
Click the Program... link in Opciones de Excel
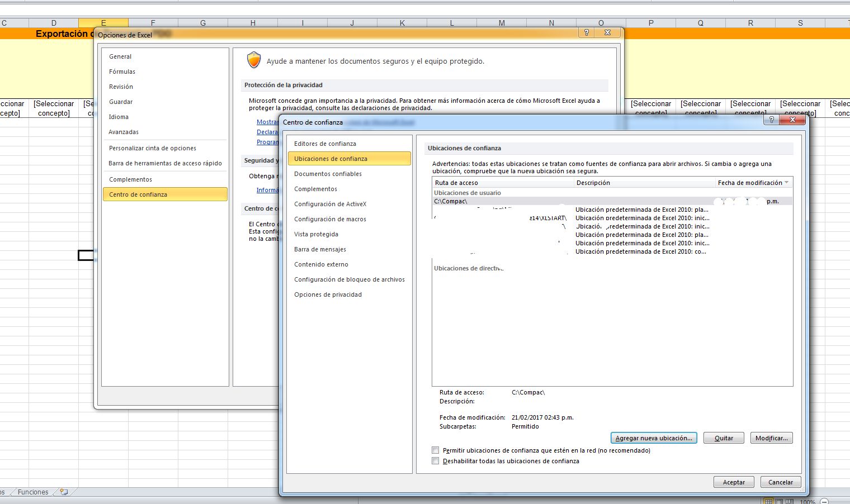click(x=267, y=142)
